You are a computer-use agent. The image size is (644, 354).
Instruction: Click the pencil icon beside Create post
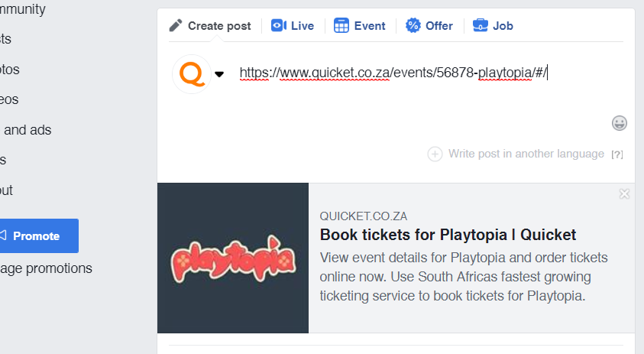tap(176, 25)
